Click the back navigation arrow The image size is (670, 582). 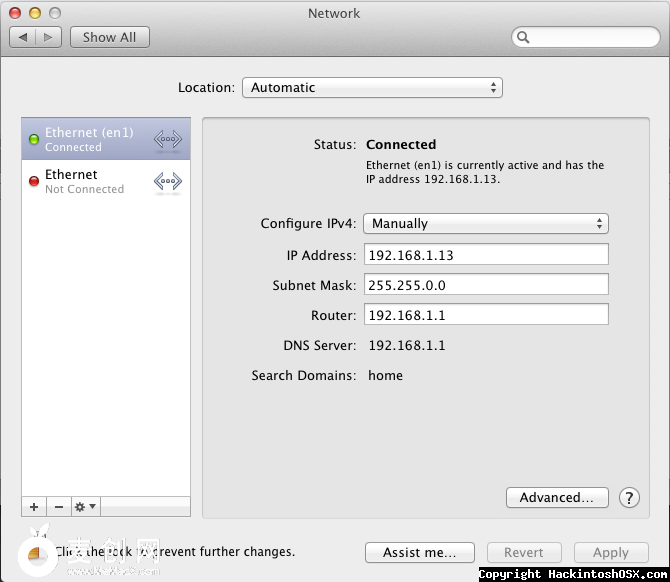click(23, 37)
